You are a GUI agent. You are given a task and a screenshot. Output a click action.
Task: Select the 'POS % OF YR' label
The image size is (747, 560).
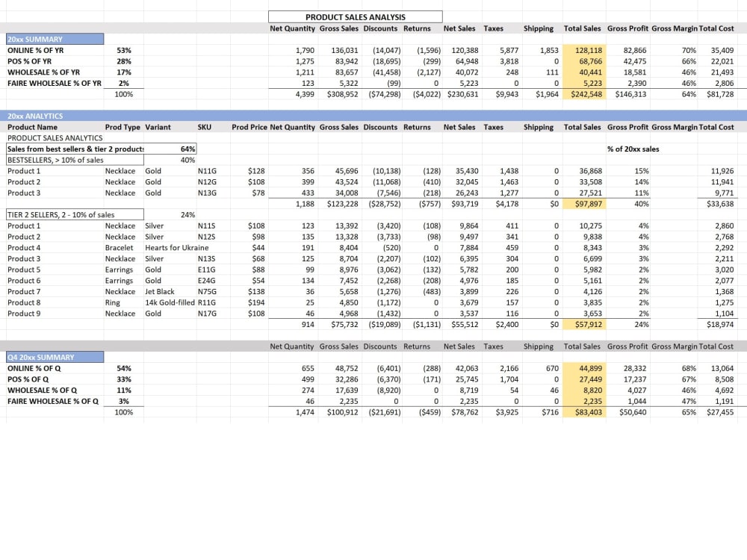[30, 61]
